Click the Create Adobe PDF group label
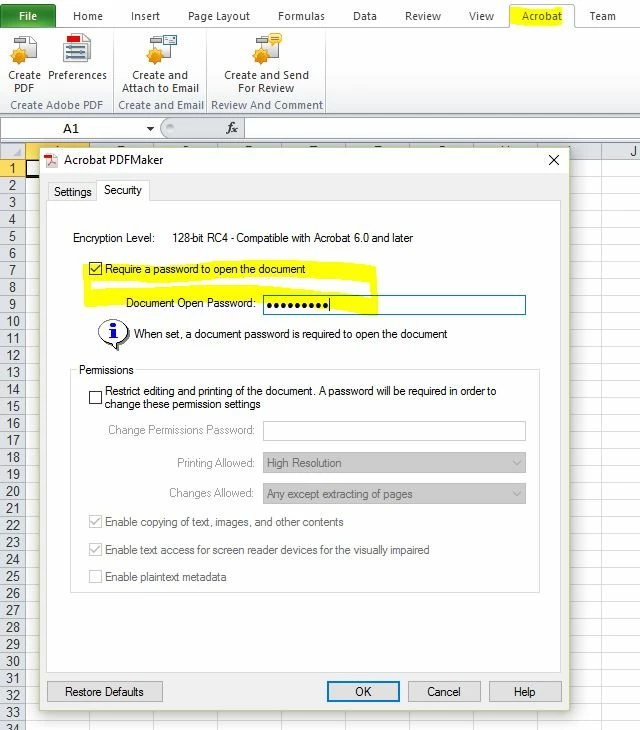640x730 pixels. (56, 105)
